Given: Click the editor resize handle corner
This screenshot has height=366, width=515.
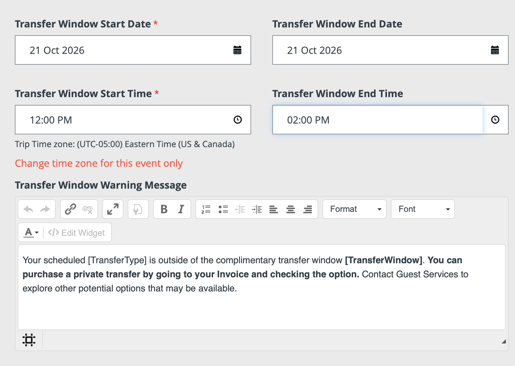Looking at the screenshot, I should [504, 342].
